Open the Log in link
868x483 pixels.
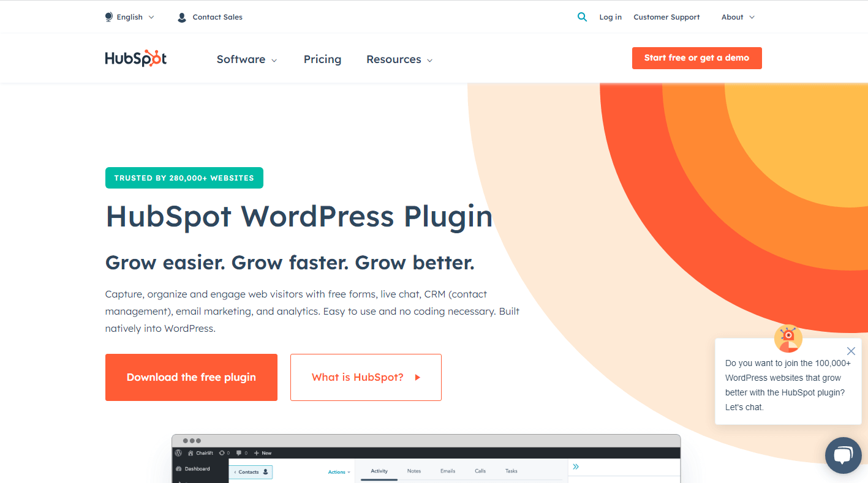(610, 17)
